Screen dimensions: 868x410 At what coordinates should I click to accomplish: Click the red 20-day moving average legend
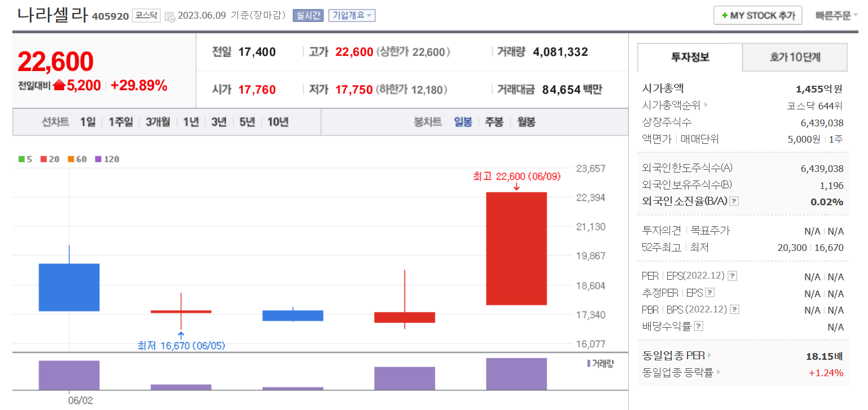[50, 160]
